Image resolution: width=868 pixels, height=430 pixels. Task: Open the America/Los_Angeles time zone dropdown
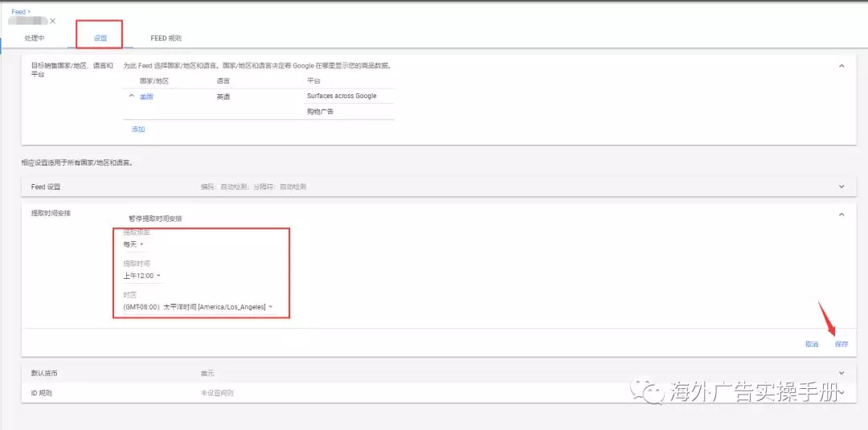(198, 307)
